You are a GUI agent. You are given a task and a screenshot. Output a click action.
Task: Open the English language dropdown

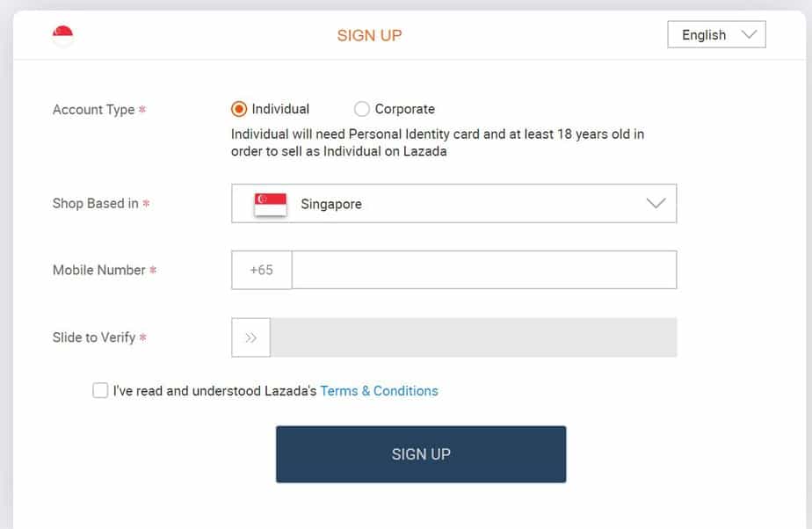tap(716, 35)
